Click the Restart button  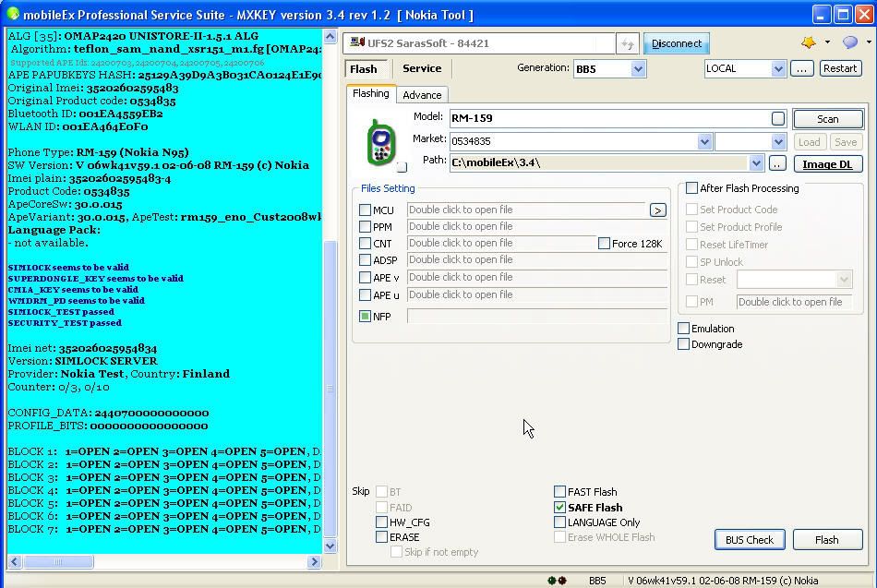(x=840, y=68)
